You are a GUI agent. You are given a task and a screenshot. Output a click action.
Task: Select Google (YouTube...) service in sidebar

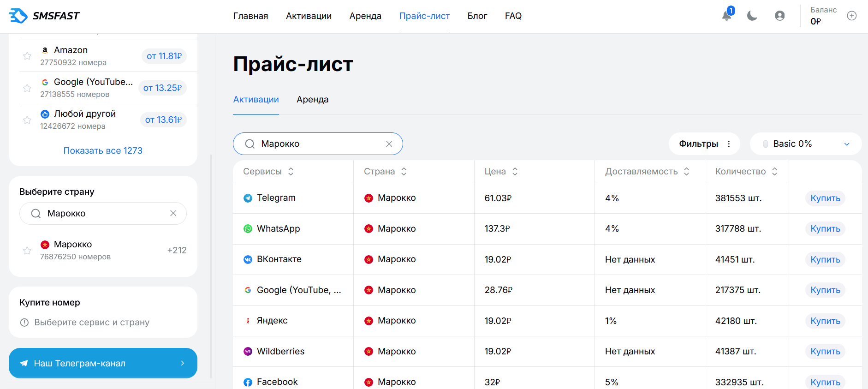[103, 88]
